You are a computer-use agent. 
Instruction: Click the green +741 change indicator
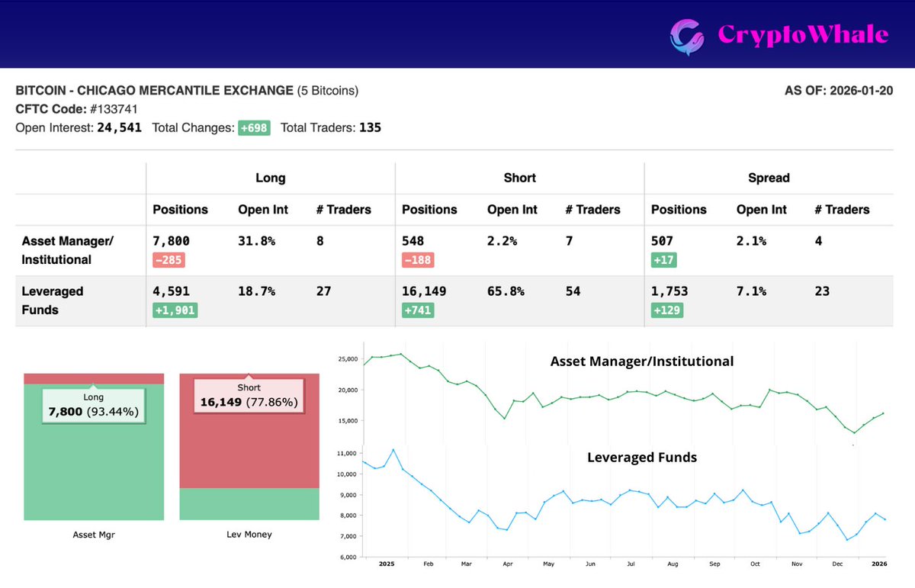[x=418, y=310]
